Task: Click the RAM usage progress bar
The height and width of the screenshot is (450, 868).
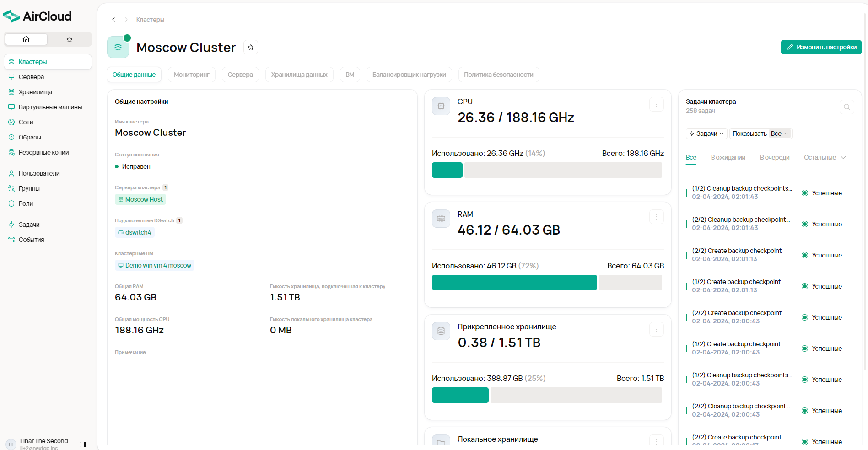Action: [x=546, y=283]
